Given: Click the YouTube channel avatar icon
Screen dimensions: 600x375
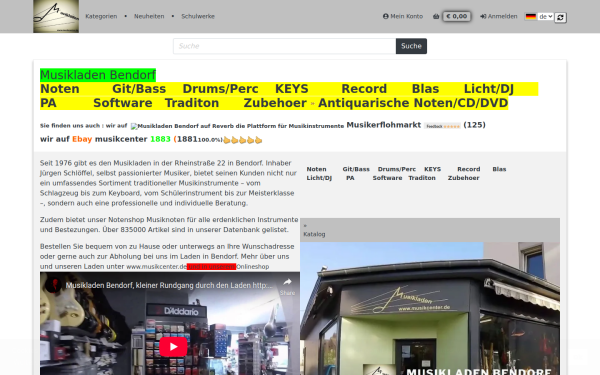Looking at the screenshot, I should pos(54,285).
